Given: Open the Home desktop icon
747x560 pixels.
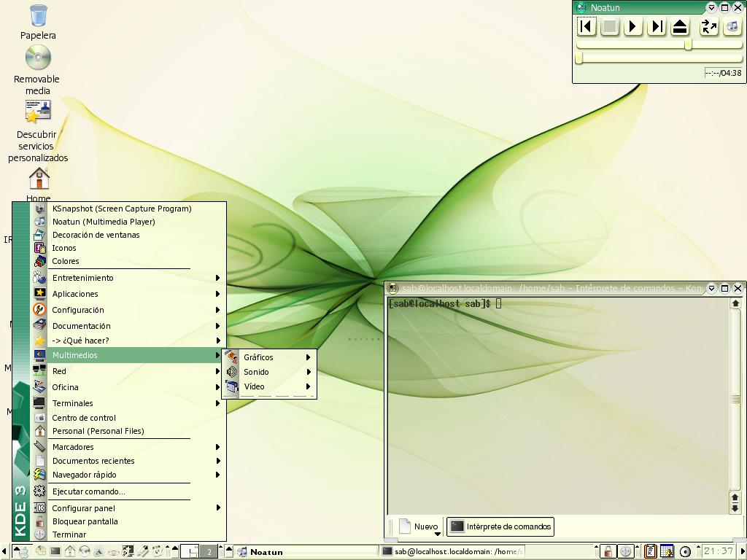Looking at the screenshot, I should coord(39,184).
